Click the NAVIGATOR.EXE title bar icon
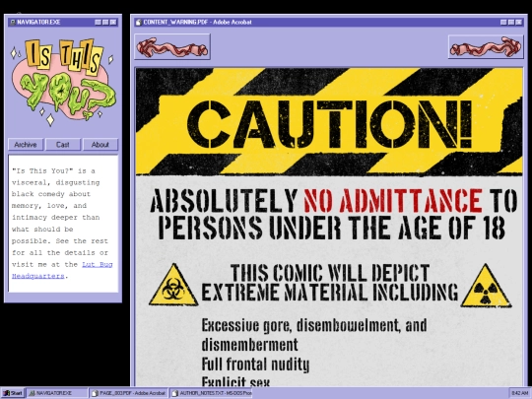The height and width of the screenshot is (399, 532). pos(13,22)
